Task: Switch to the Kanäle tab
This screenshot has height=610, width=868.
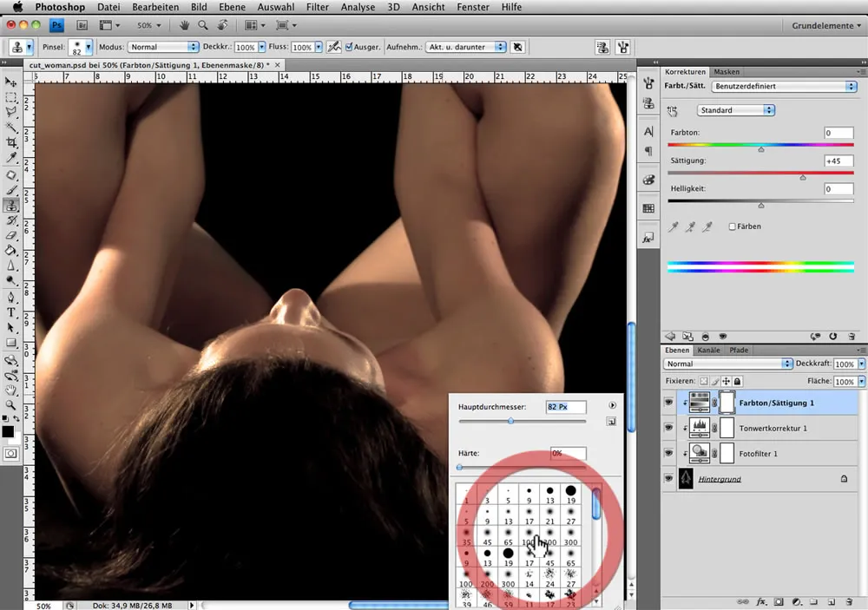Action: tap(709, 351)
